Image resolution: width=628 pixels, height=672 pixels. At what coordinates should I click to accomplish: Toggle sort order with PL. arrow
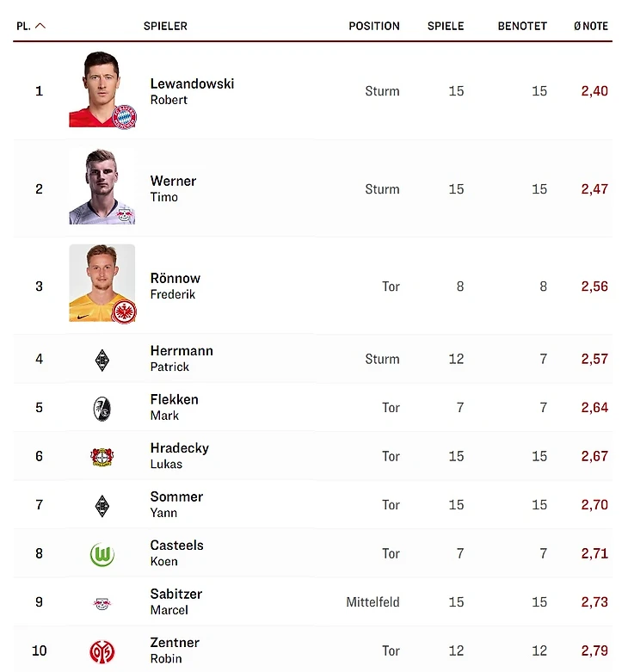coord(40,26)
